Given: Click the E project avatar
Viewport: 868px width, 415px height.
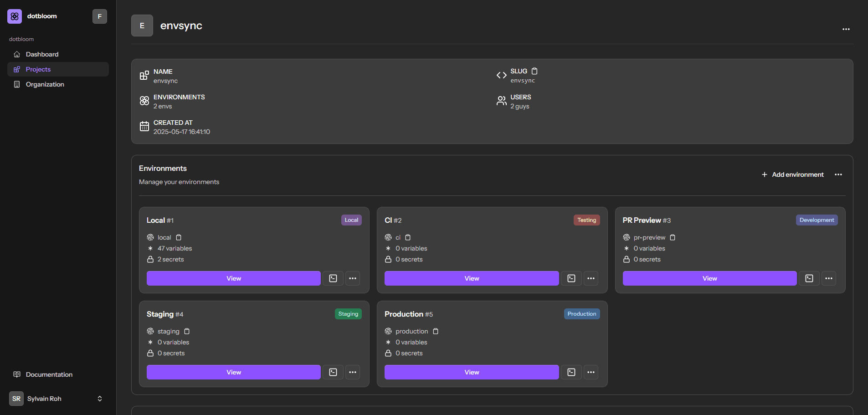Looking at the screenshot, I should 142,26.
